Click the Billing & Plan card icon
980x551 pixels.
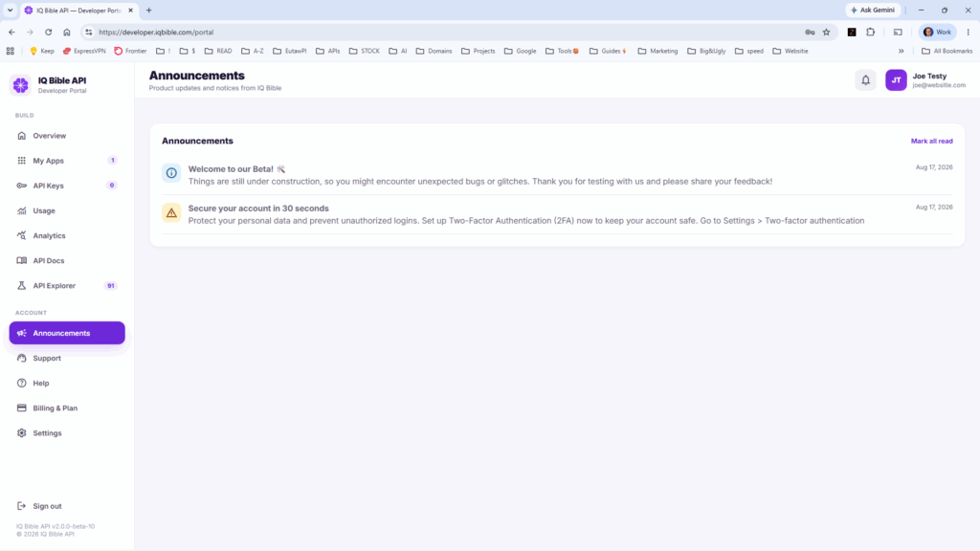pos(22,408)
